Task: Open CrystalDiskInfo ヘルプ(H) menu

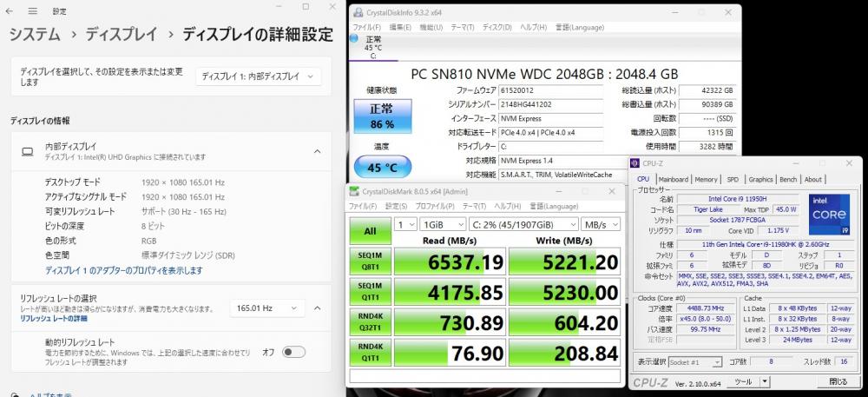Action: (534, 27)
